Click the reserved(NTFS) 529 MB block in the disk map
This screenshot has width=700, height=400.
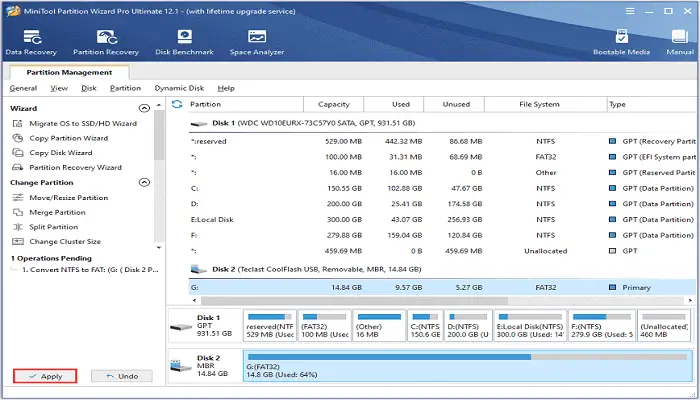pyautogui.click(x=270, y=326)
